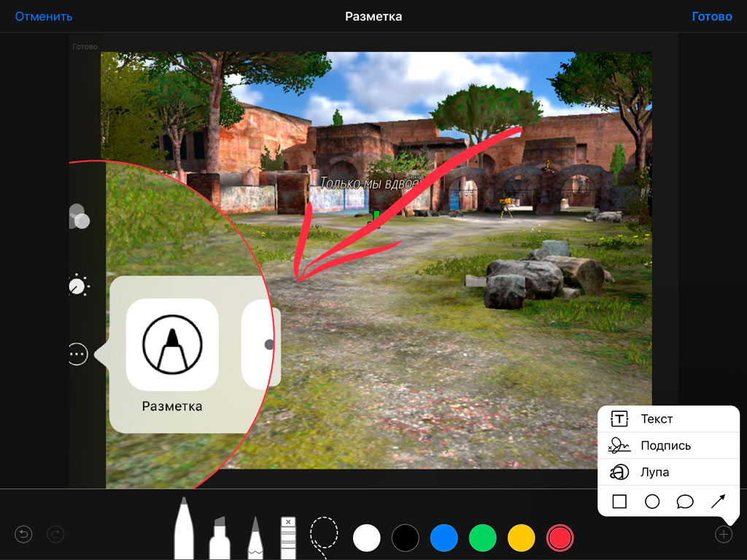
Task: Choose the black color swatch
Action: click(405, 538)
